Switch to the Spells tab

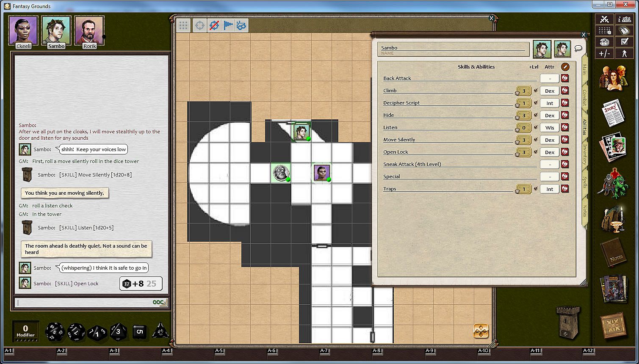point(584,182)
